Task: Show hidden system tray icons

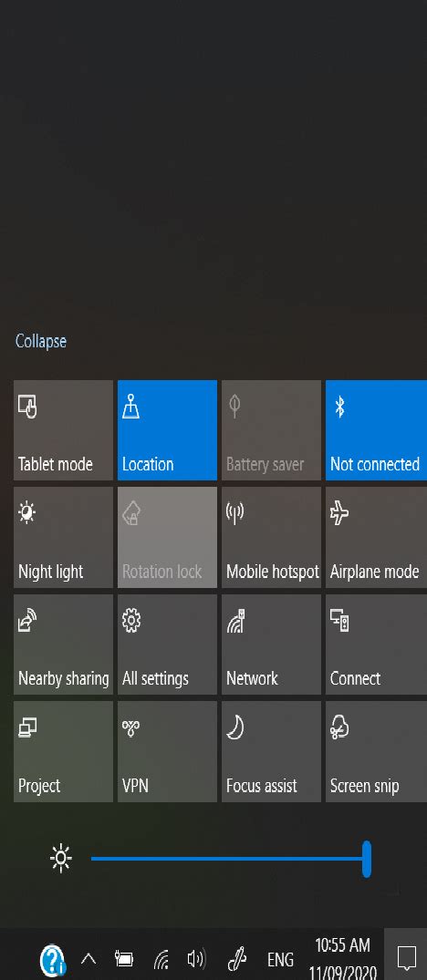Action: pos(89,959)
